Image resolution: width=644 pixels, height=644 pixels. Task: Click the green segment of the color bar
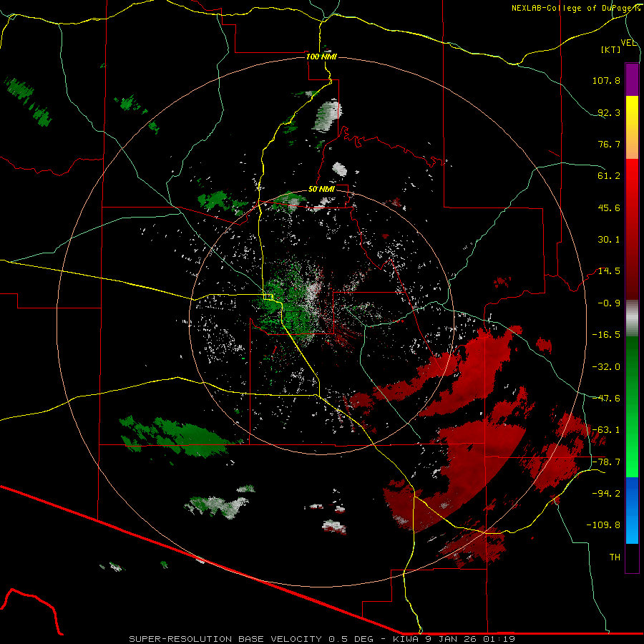(x=632, y=406)
